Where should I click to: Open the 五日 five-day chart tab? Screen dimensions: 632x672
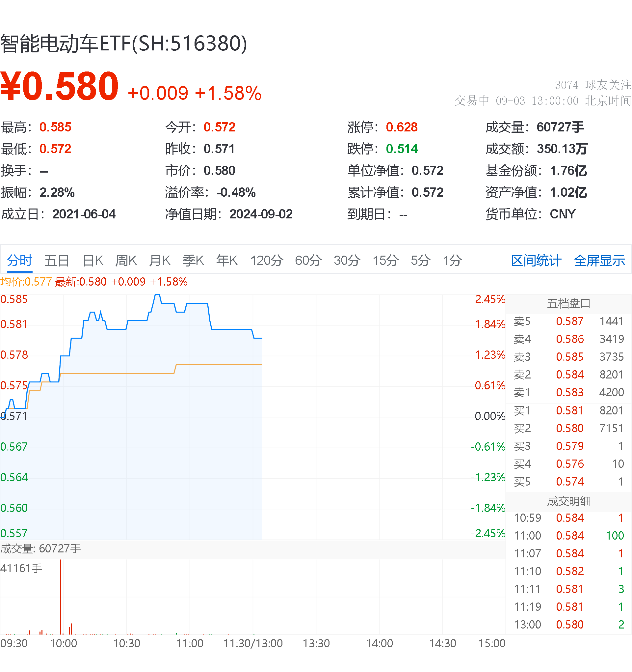click(x=57, y=261)
